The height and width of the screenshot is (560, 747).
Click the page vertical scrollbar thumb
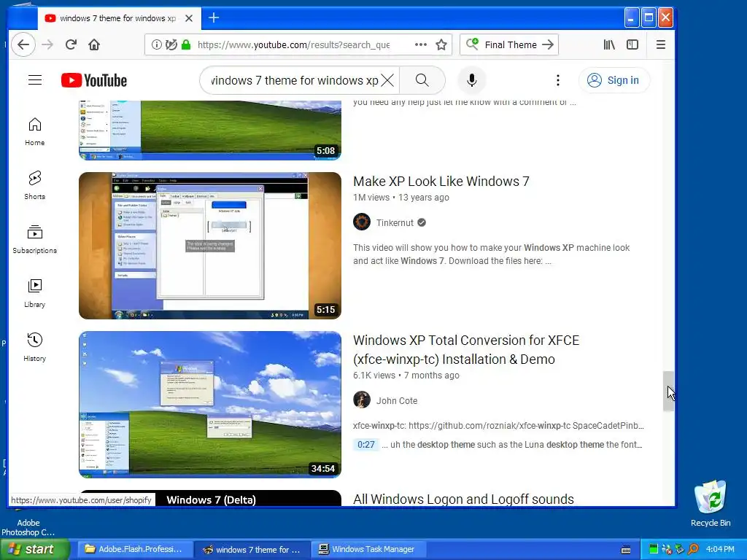[x=668, y=391]
